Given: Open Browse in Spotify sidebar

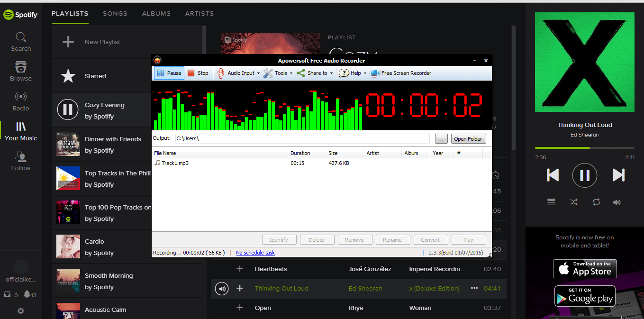Looking at the screenshot, I should [x=21, y=72].
